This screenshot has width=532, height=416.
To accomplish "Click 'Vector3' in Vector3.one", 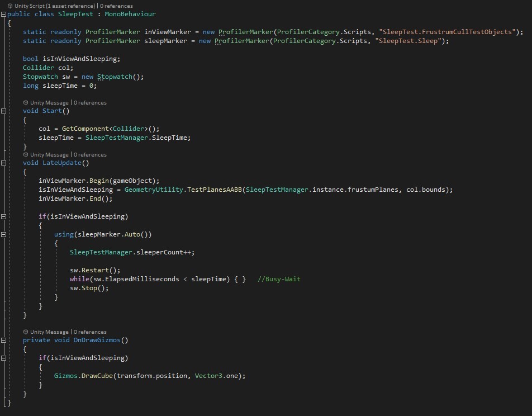I will 208,376.
